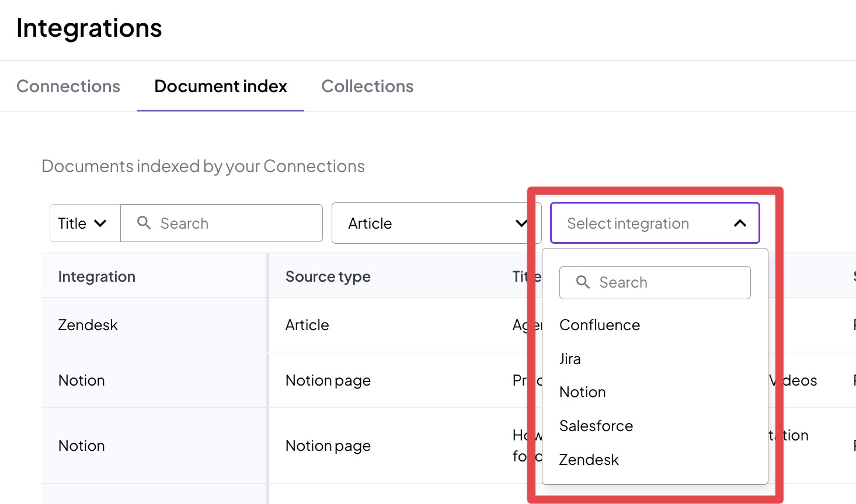This screenshot has width=856, height=504.
Task: Pick Notion from the integration dropdown list
Action: pos(583,392)
